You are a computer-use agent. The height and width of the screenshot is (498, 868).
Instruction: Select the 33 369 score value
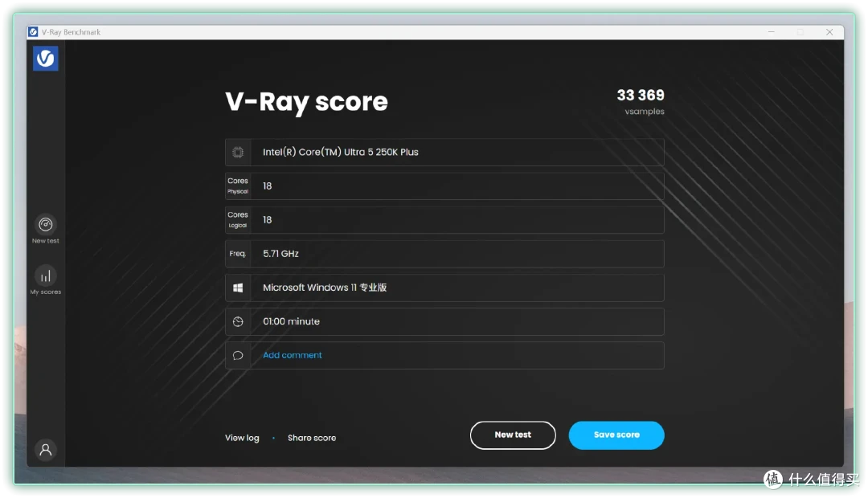pyautogui.click(x=641, y=95)
